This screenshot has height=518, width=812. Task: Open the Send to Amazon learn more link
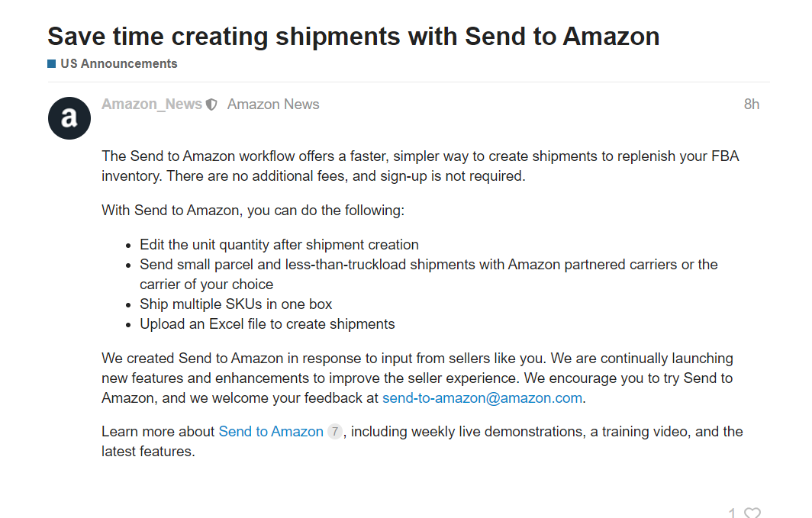271,432
